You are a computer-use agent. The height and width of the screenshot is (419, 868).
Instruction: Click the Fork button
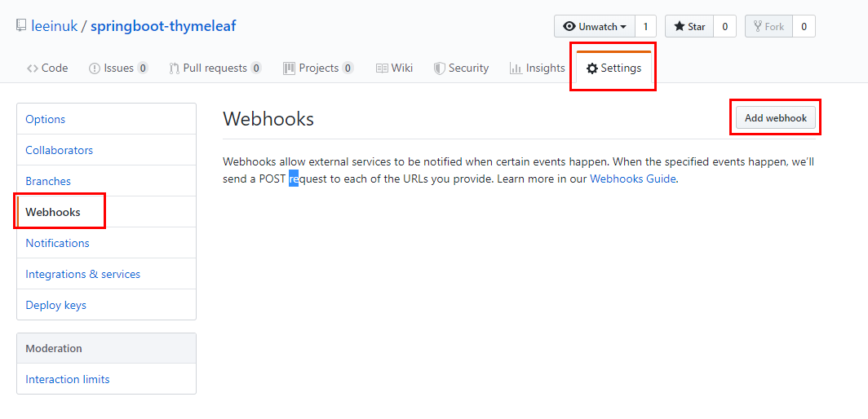[x=769, y=26]
